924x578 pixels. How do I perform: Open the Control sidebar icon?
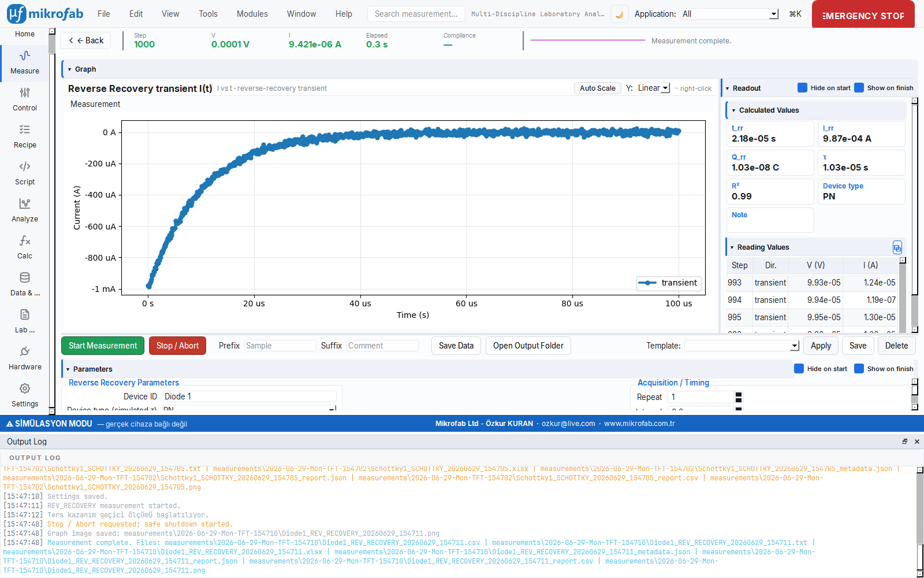click(25, 100)
